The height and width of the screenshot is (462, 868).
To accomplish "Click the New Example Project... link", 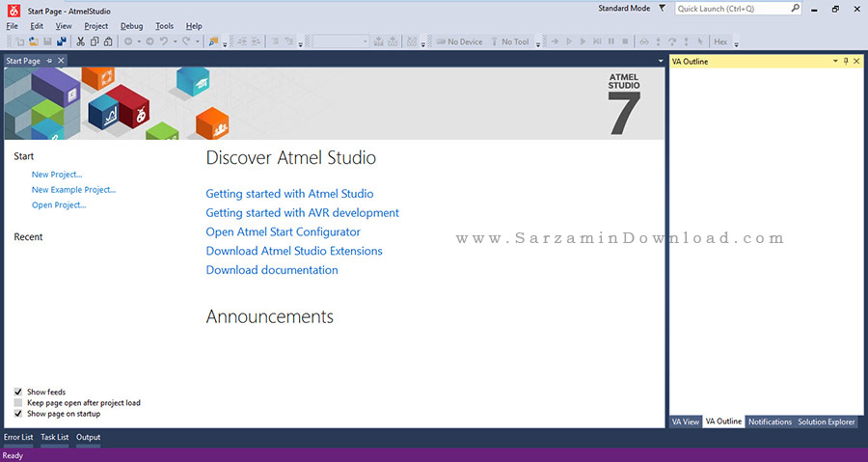I will pyautogui.click(x=73, y=190).
